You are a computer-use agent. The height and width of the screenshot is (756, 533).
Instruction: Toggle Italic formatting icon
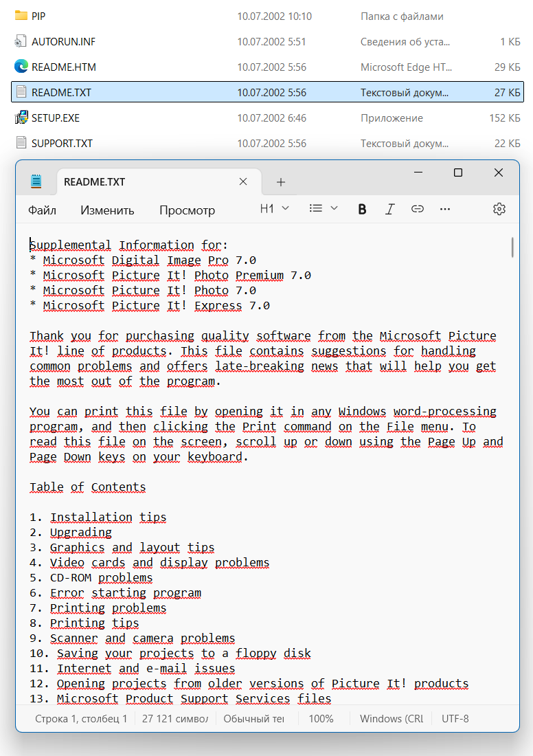[390, 209]
